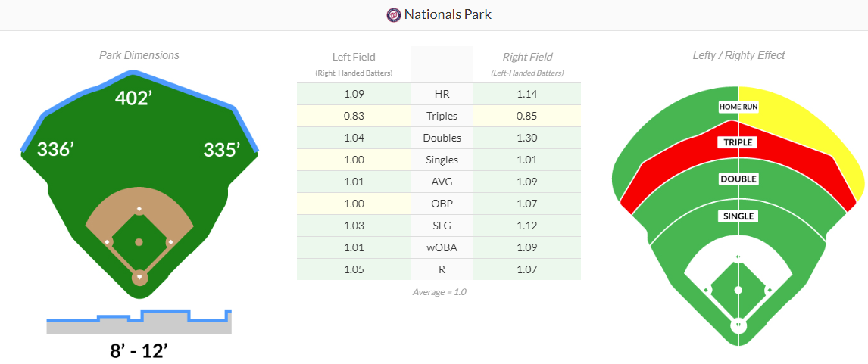The height and width of the screenshot is (364, 868).
Task: Click the Right Field column header
Action: pos(527,57)
